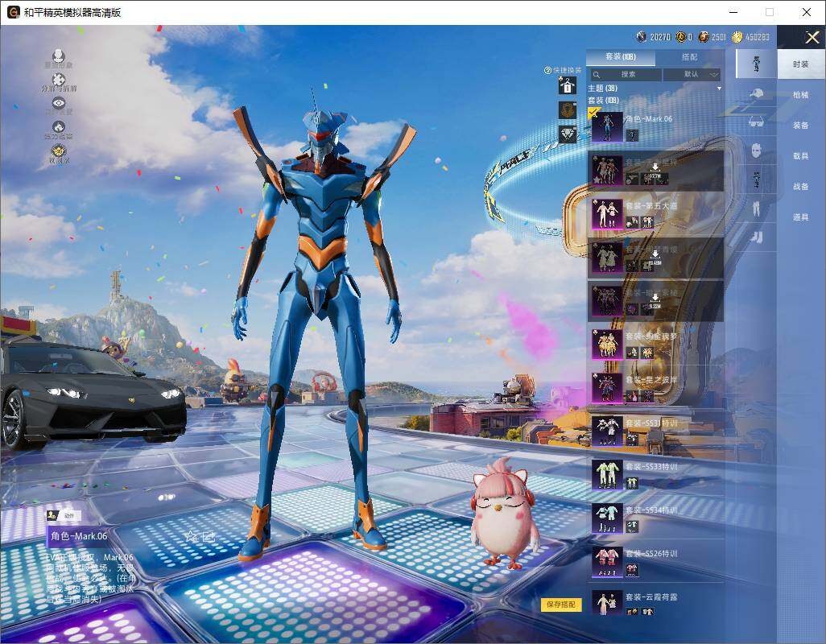Close the wardrobe panel with the X icon
The image size is (826, 644).
pyautogui.click(x=812, y=37)
